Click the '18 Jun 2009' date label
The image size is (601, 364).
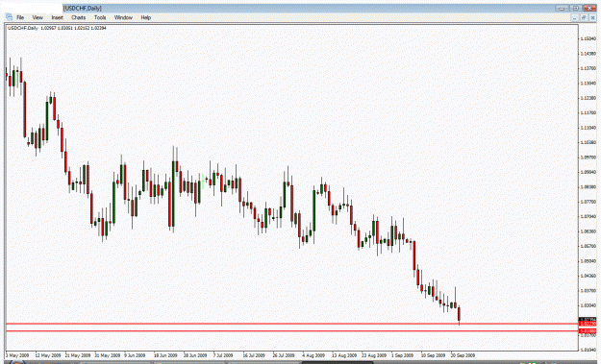(x=165, y=355)
